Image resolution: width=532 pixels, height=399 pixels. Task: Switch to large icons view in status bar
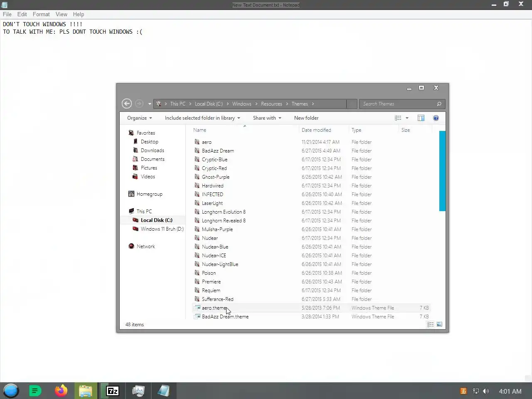pyautogui.click(x=439, y=325)
